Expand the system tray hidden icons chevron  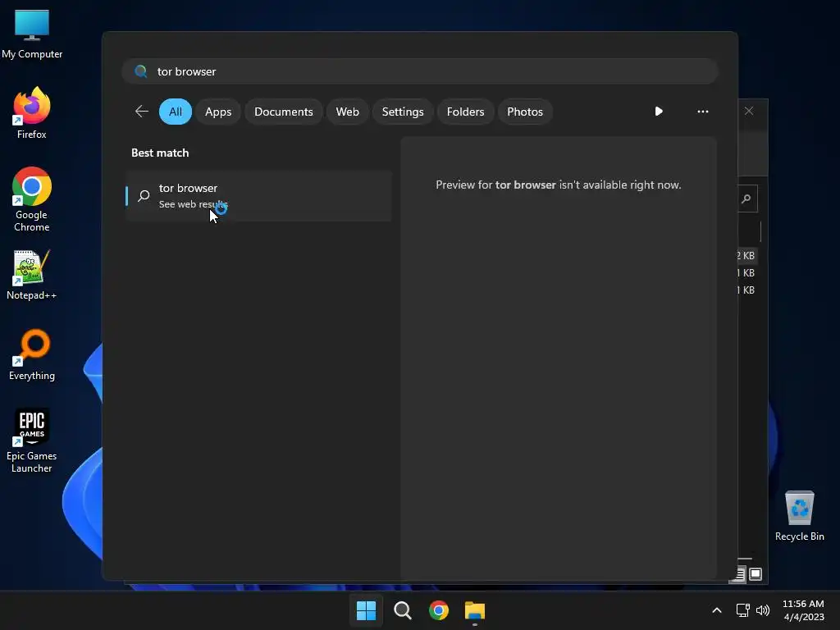tap(716, 610)
